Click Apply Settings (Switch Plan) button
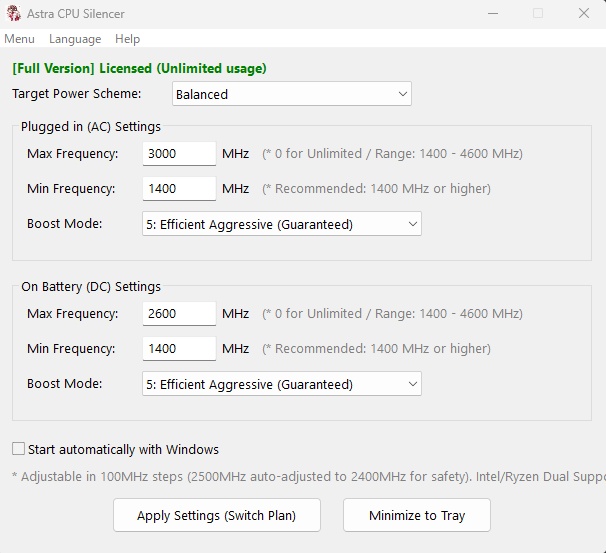This screenshot has width=606, height=553. (217, 515)
